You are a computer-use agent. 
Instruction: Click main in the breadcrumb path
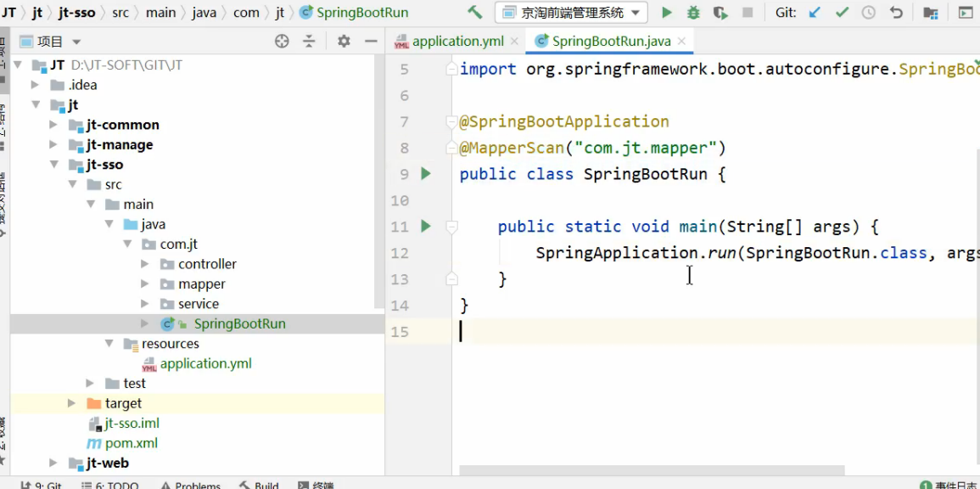160,12
